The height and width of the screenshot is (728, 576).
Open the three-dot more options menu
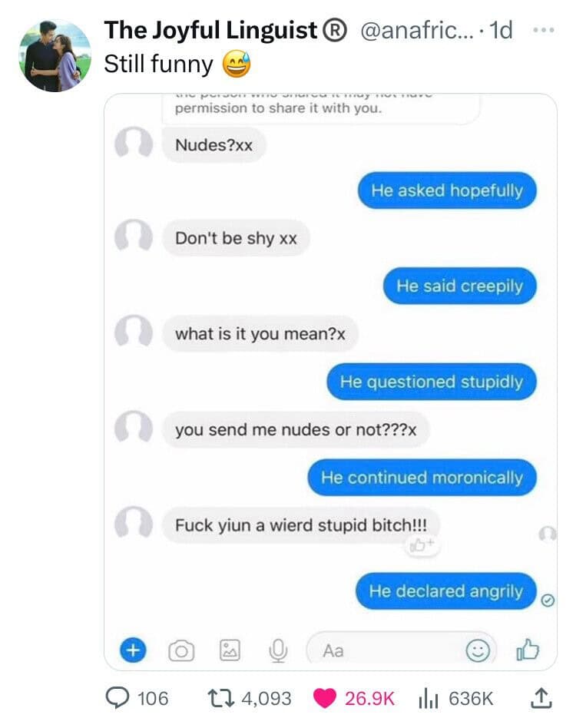544,30
